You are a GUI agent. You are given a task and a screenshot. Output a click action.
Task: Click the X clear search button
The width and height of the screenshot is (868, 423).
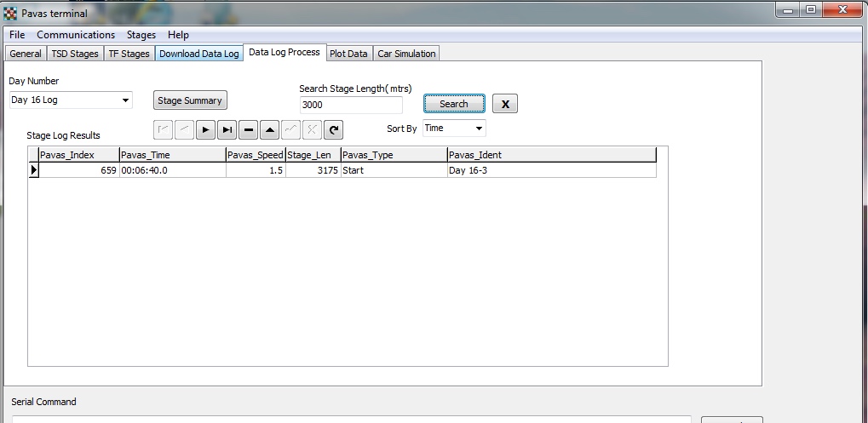(x=504, y=104)
